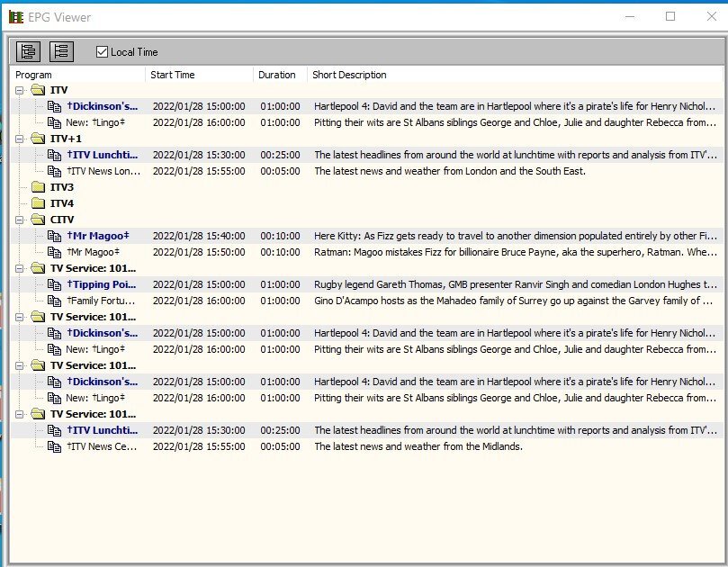728x567 pixels.
Task: Click the 'Gino D'Acampo hosts' description
Action: tap(514, 301)
